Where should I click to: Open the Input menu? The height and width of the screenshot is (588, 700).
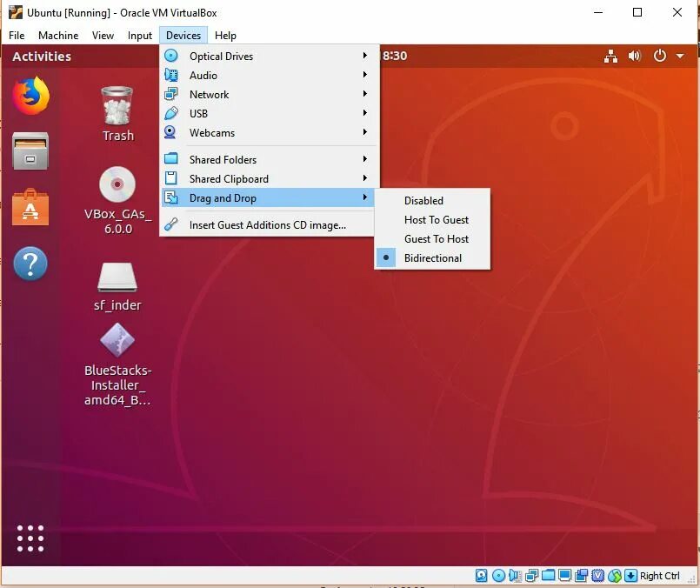coord(140,36)
